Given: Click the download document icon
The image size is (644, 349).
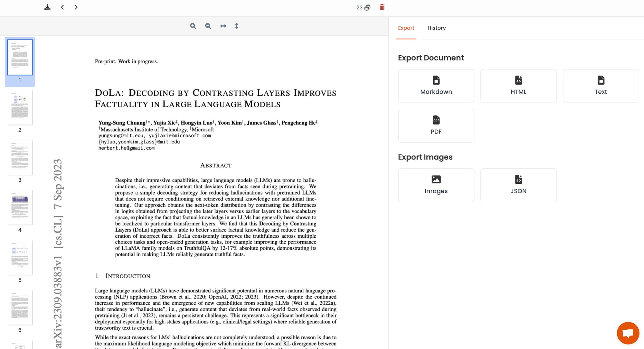Looking at the screenshot, I should [47, 7].
